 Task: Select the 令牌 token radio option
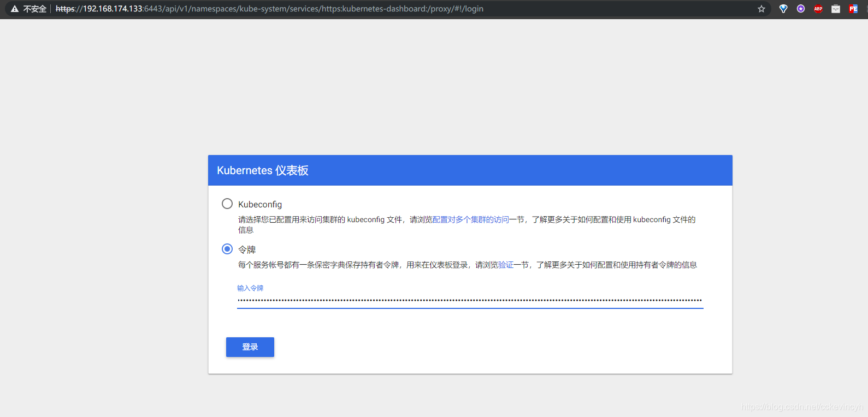(x=227, y=249)
